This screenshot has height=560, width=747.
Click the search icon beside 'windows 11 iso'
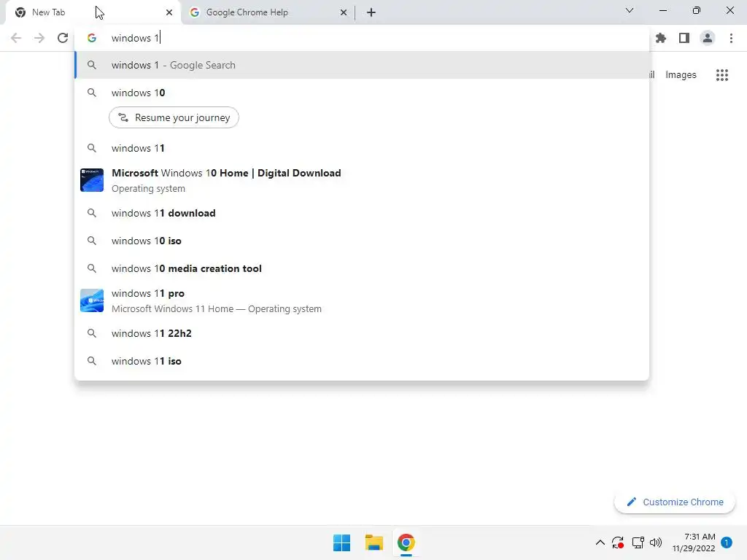(x=92, y=361)
